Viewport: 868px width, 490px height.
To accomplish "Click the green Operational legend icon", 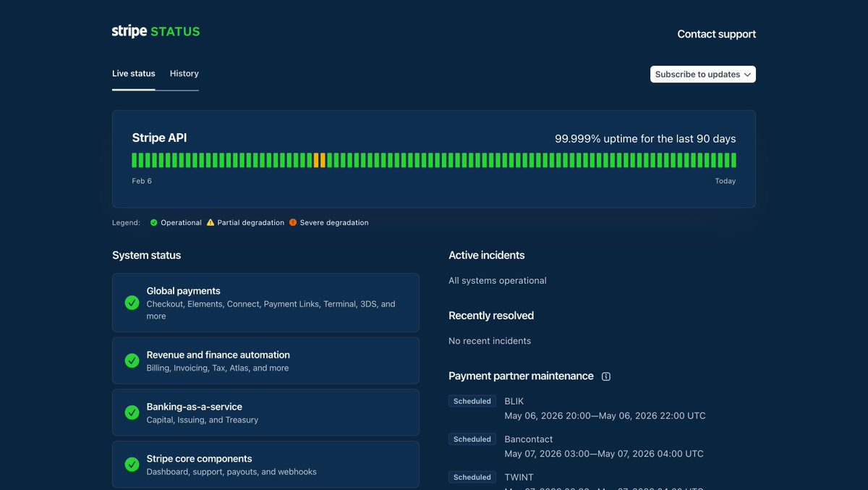I will point(154,223).
